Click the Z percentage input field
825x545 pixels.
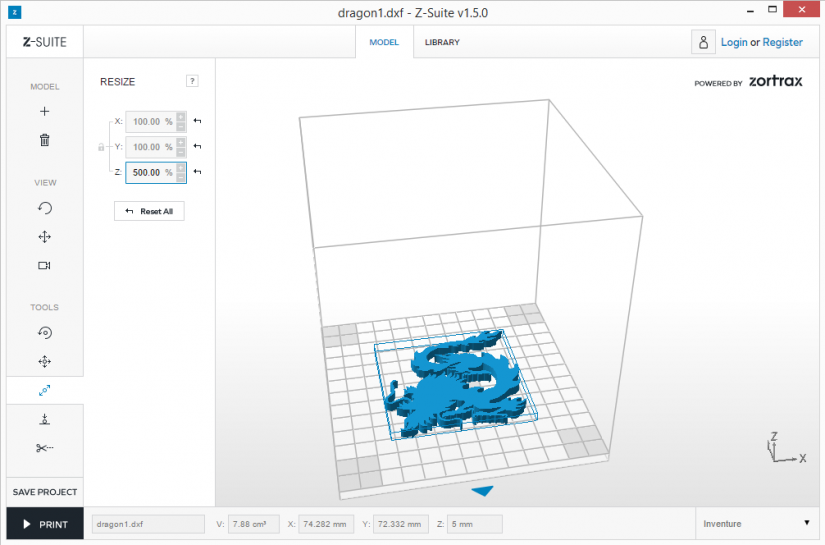(x=150, y=173)
